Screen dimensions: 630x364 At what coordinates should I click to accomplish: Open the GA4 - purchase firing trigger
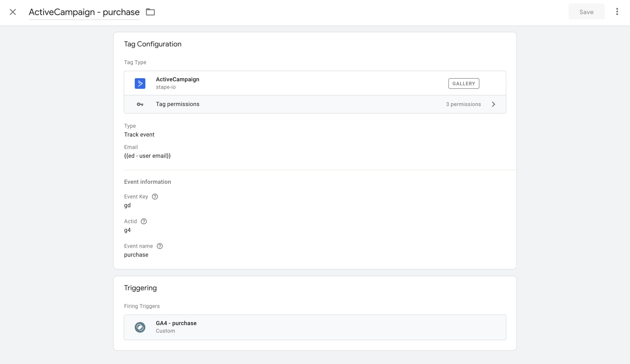click(x=315, y=327)
